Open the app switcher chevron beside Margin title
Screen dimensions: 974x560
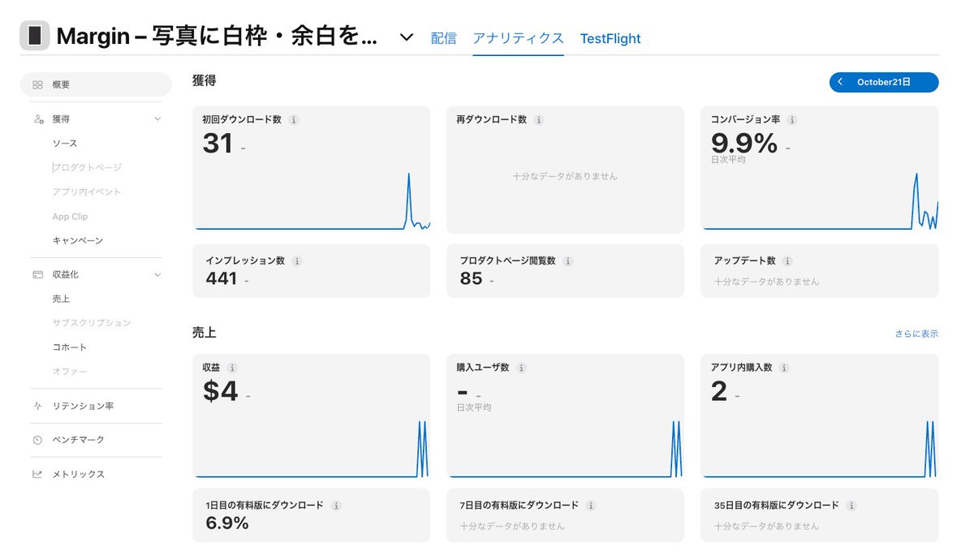(407, 38)
